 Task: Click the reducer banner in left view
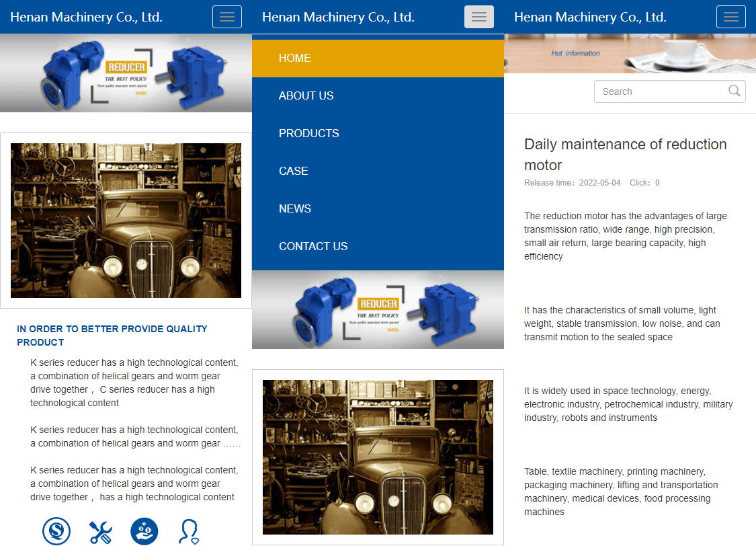tap(126, 73)
